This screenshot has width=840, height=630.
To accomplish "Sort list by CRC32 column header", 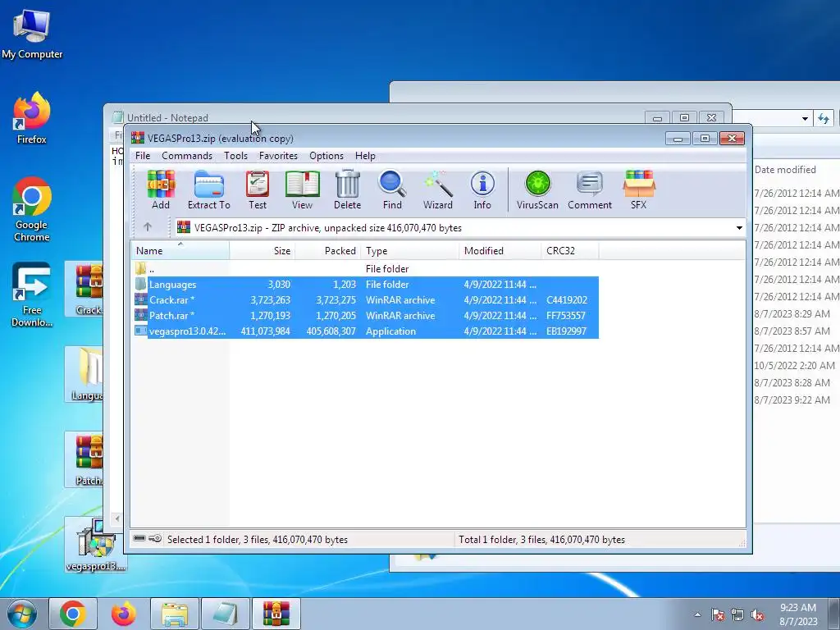I will (570, 251).
